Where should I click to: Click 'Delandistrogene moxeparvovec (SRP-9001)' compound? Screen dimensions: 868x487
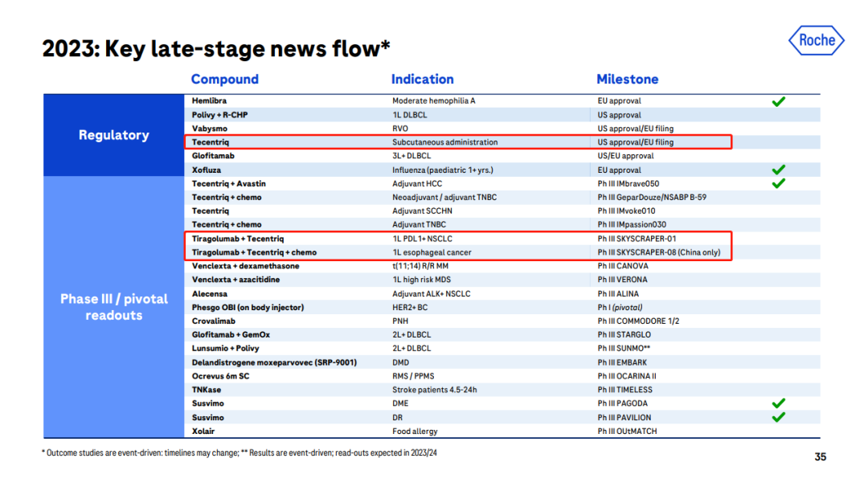[x=274, y=362]
